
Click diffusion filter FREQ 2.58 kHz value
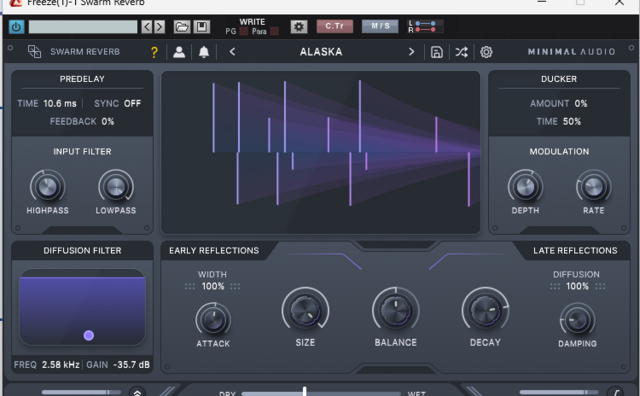click(60, 365)
